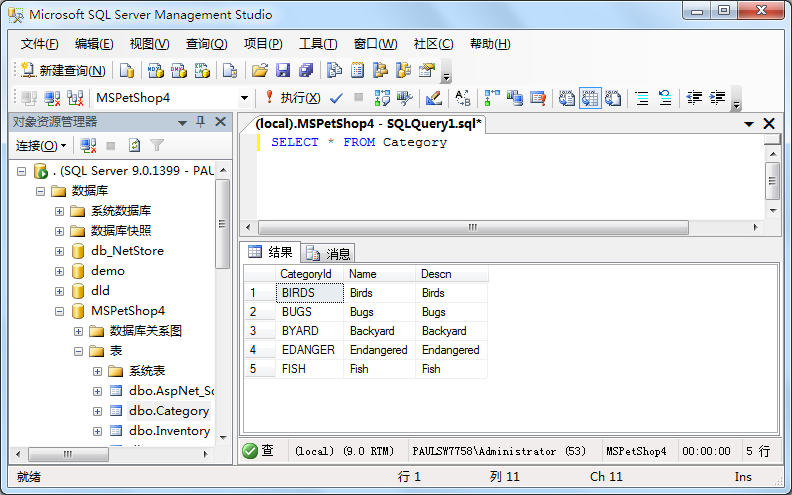The height and width of the screenshot is (495, 792).
Task: Switch to the 消息 messages tab
Action: click(330, 253)
